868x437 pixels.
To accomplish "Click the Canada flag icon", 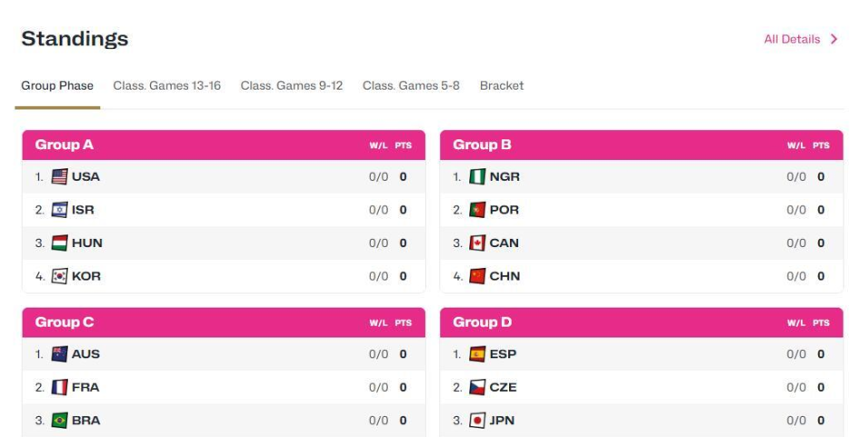I will point(477,243).
